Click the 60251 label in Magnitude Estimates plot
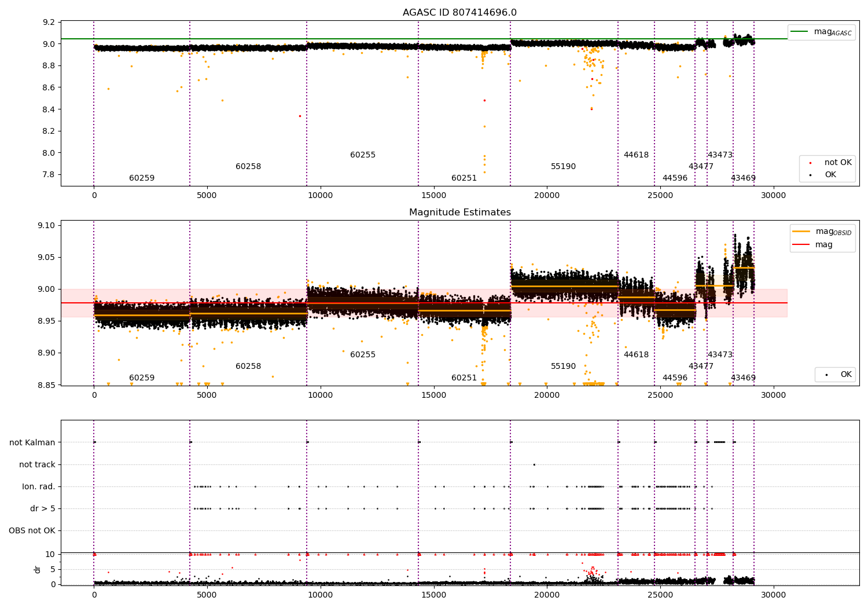 coord(464,378)
